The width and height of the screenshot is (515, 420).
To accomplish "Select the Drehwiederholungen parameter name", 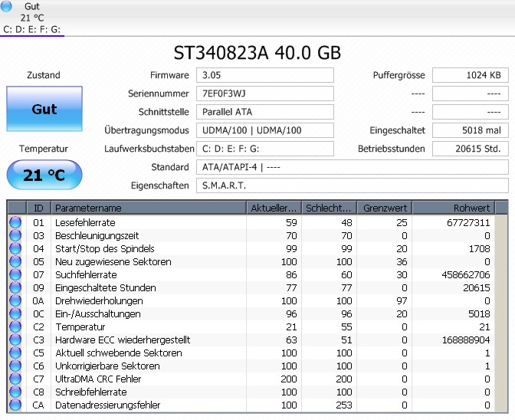I will click(99, 300).
